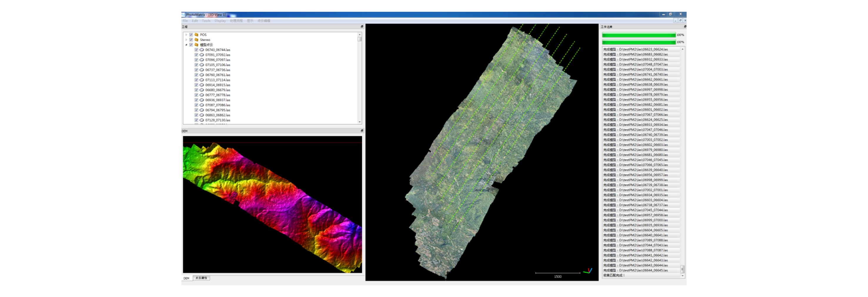868x297 pixels.
Task: Click point cloud icon of 06680_06679.las
Action: click(x=202, y=90)
